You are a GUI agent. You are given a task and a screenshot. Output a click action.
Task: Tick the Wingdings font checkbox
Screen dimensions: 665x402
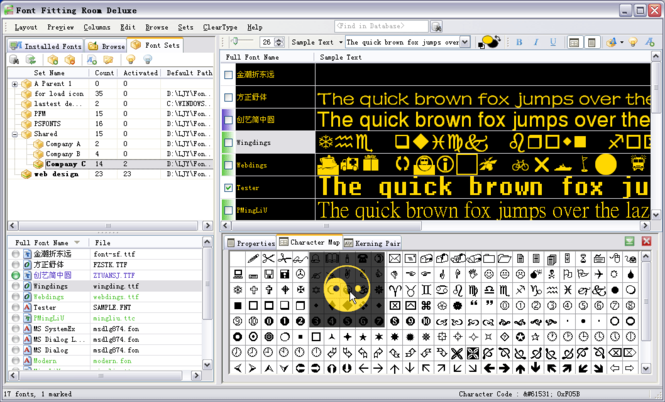point(229,143)
